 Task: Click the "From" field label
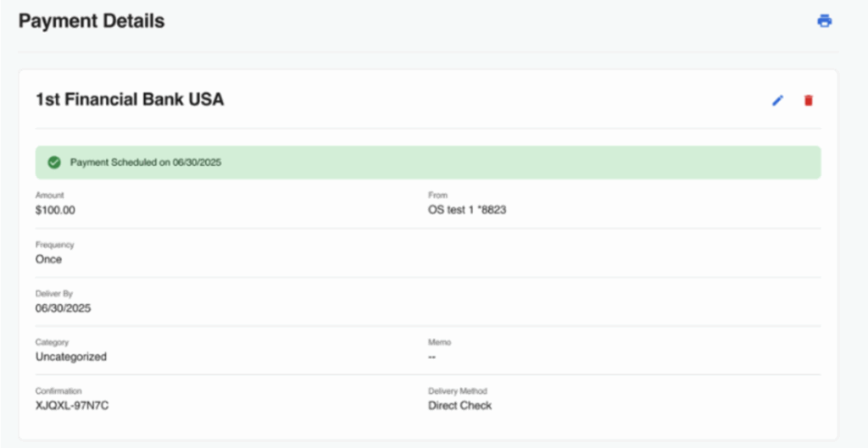coord(437,196)
